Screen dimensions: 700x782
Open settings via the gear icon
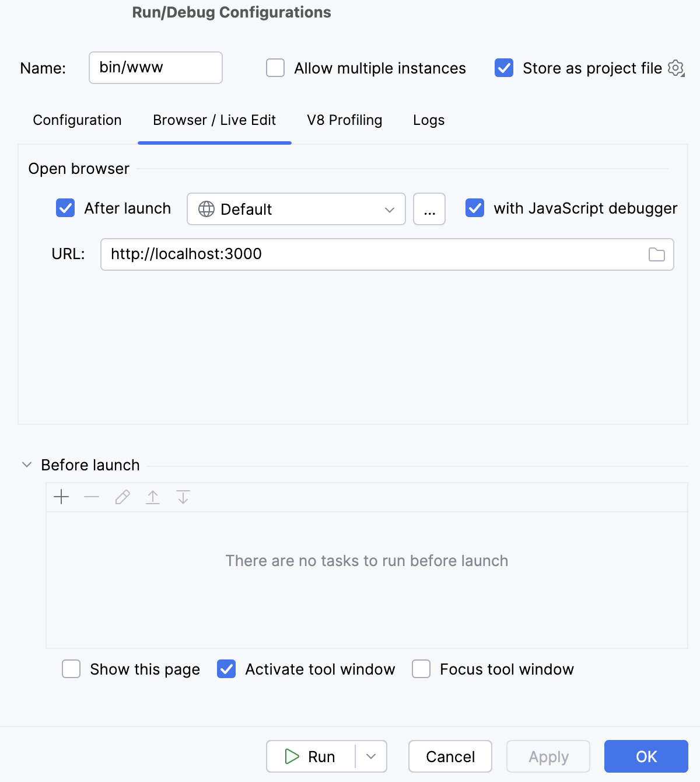click(675, 68)
